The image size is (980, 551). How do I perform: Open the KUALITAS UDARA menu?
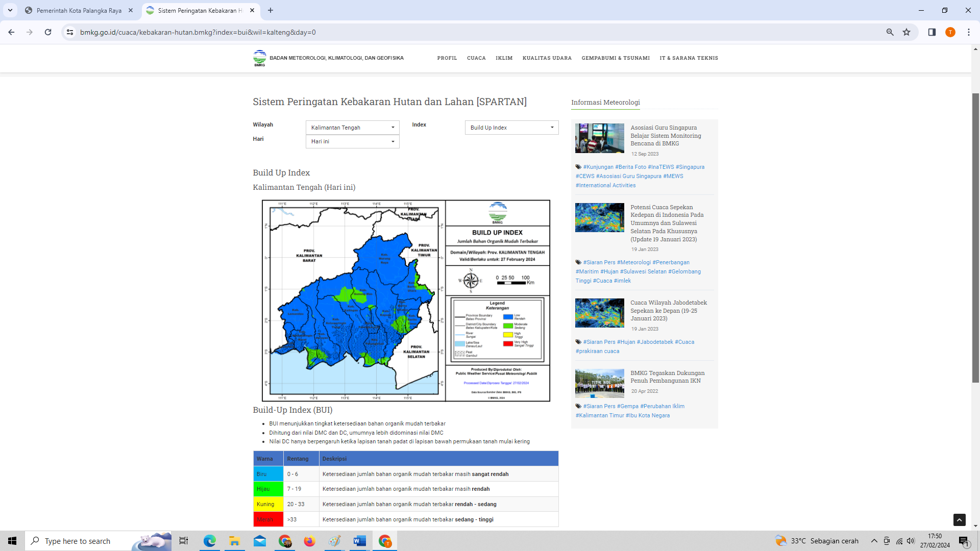coord(547,58)
